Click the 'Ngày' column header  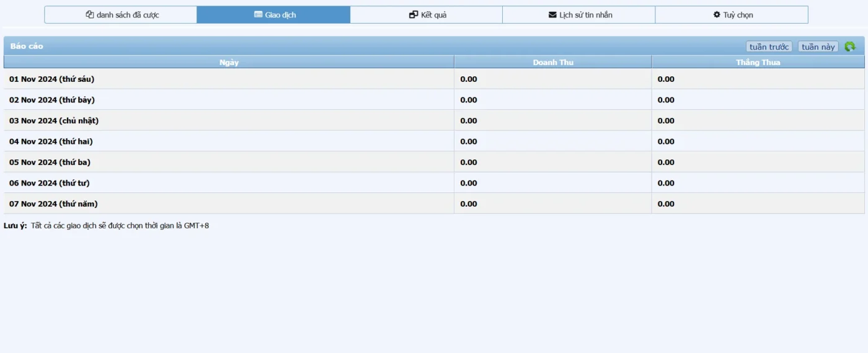coord(229,63)
